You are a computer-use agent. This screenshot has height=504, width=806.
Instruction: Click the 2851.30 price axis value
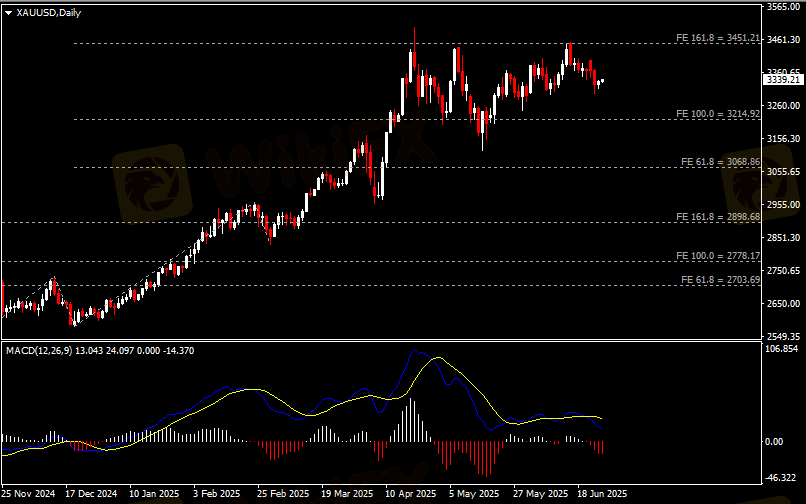783,237
